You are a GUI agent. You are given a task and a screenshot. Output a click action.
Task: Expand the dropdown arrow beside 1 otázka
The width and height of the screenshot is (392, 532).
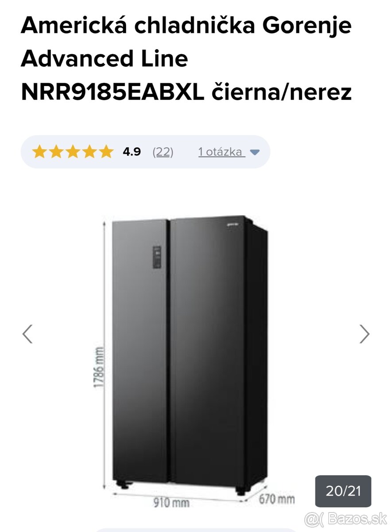(254, 153)
